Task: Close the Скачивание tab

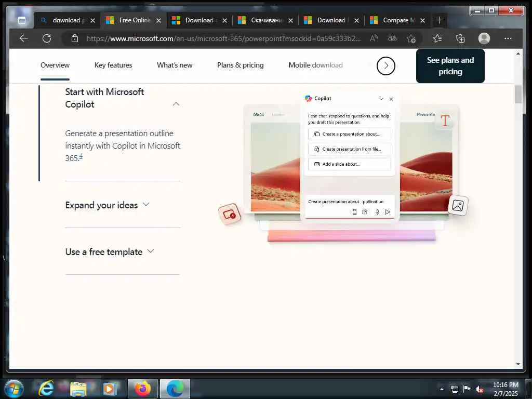Action: coord(290,21)
